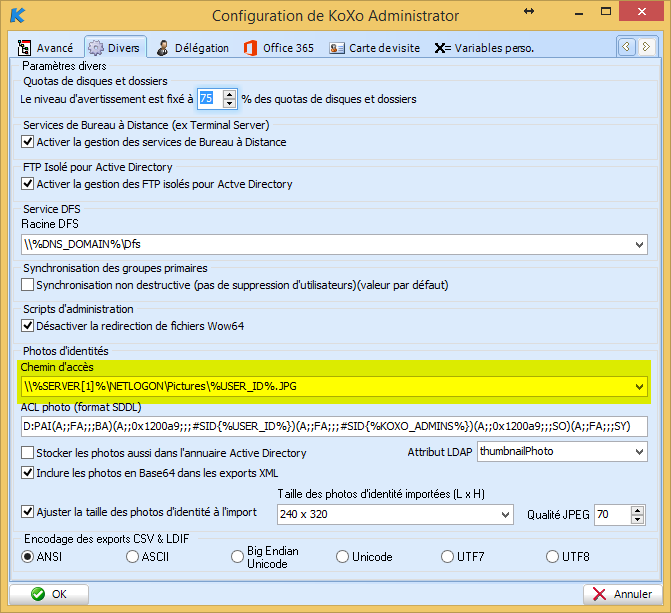Switch to the Office 365 tab
Image resolution: width=671 pixels, height=613 pixels.
(279, 48)
